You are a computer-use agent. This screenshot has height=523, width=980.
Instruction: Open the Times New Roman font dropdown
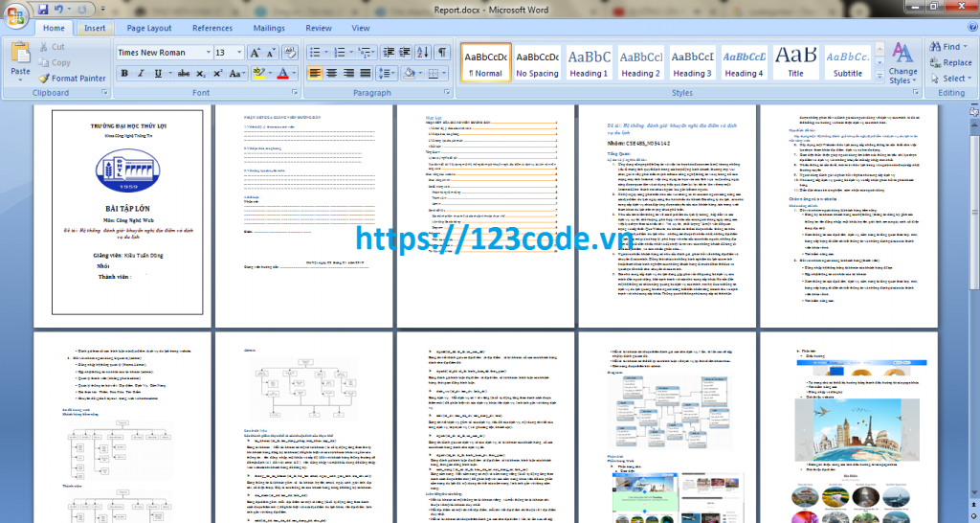[x=208, y=53]
